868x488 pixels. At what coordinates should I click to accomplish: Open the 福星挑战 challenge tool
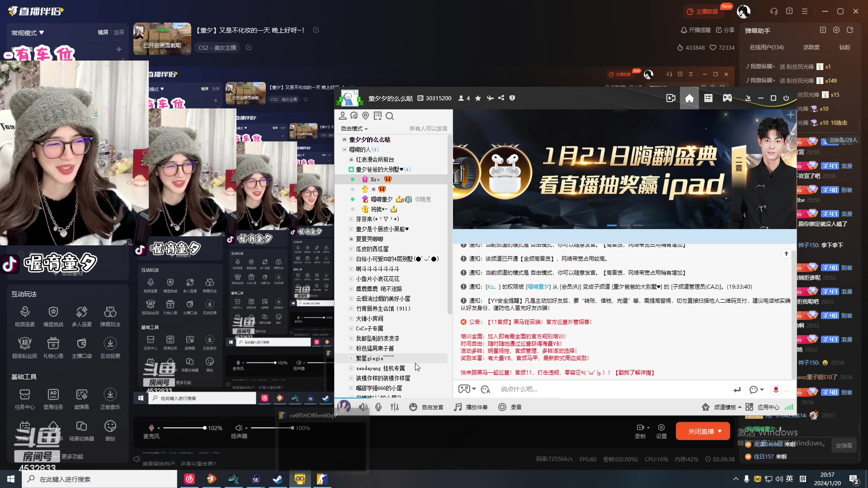click(53, 316)
